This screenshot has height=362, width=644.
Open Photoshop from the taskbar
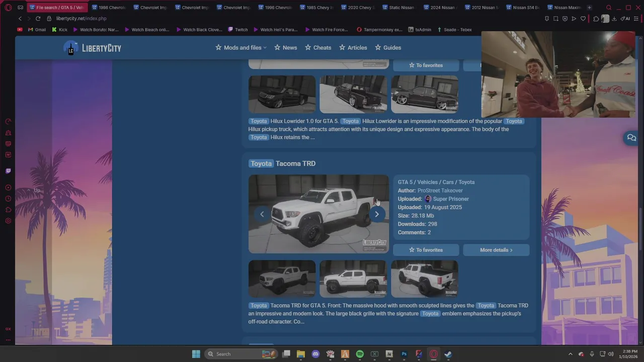click(404, 354)
